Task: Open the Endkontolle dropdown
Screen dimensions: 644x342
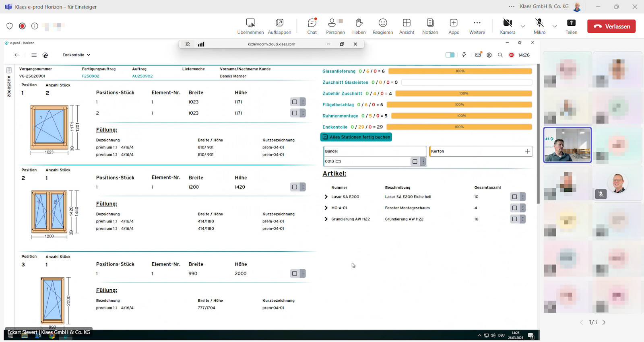Action: point(76,55)
